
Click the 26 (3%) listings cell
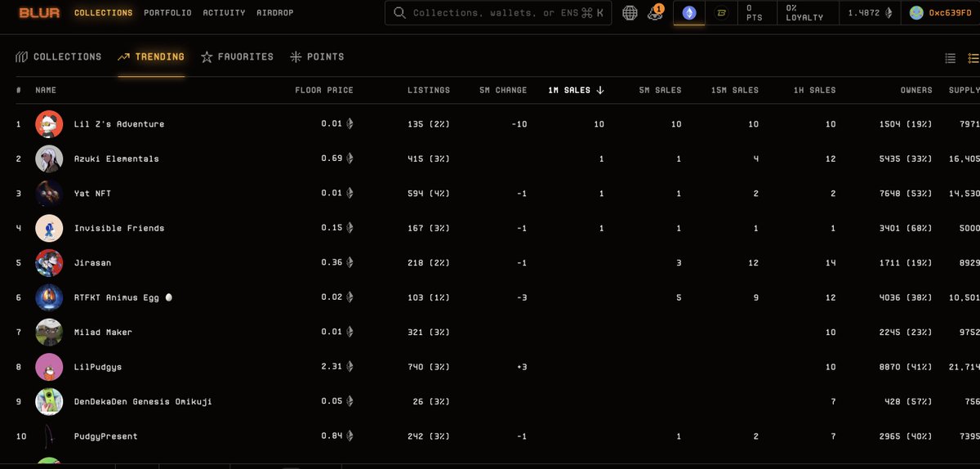(431, 402)
